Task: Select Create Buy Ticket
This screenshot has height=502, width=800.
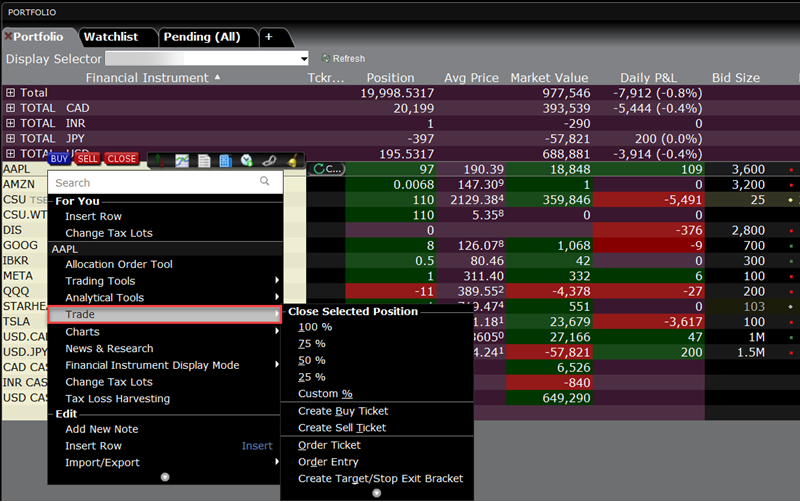Action: coord(343,411)
